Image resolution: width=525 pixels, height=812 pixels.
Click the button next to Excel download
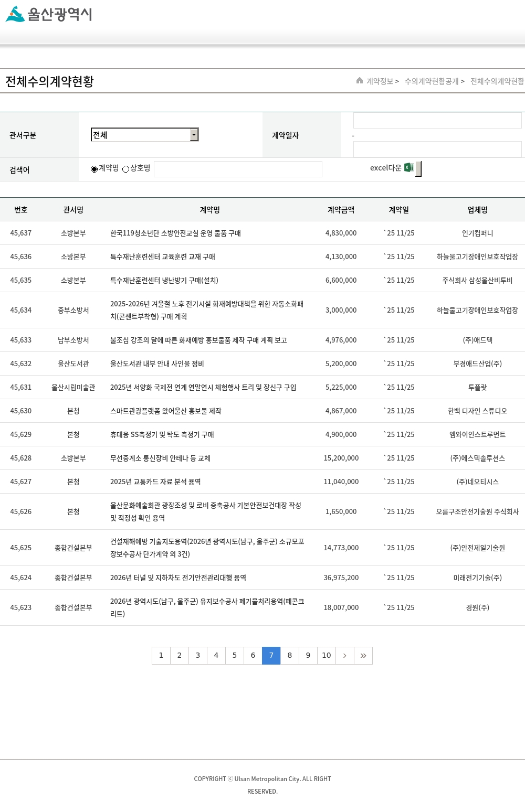[418, 169]
